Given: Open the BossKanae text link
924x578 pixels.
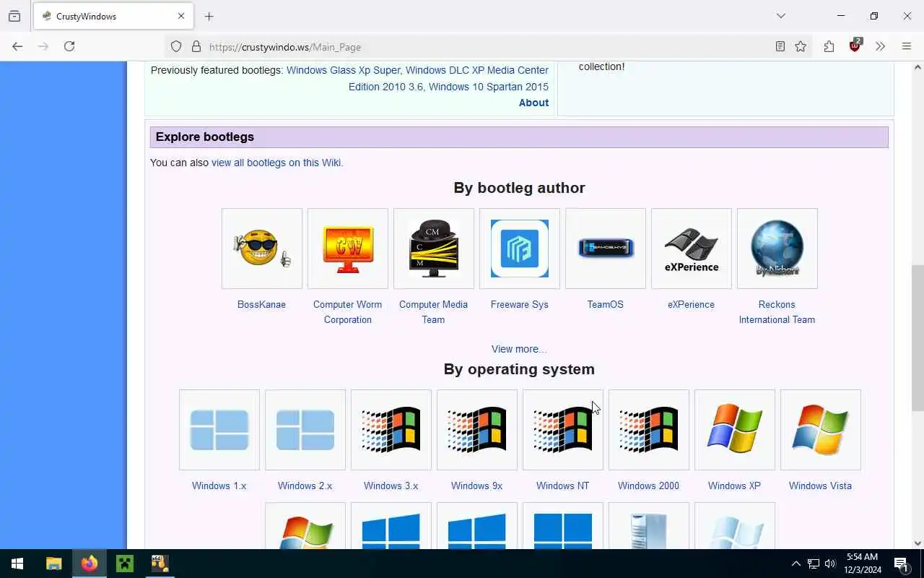Looking at the screenshot, I should (x=261, y=304).
